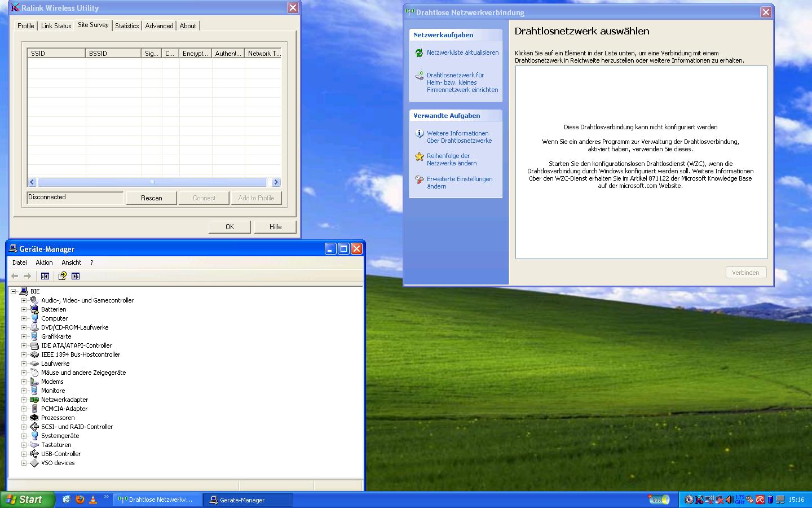
Task: Click the blue battery tray icon
Action: click(x=770, y=500)
